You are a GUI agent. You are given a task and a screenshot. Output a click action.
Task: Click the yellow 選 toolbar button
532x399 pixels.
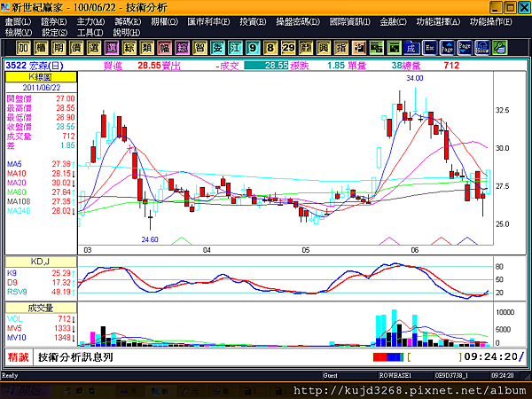tap(94, 48)
